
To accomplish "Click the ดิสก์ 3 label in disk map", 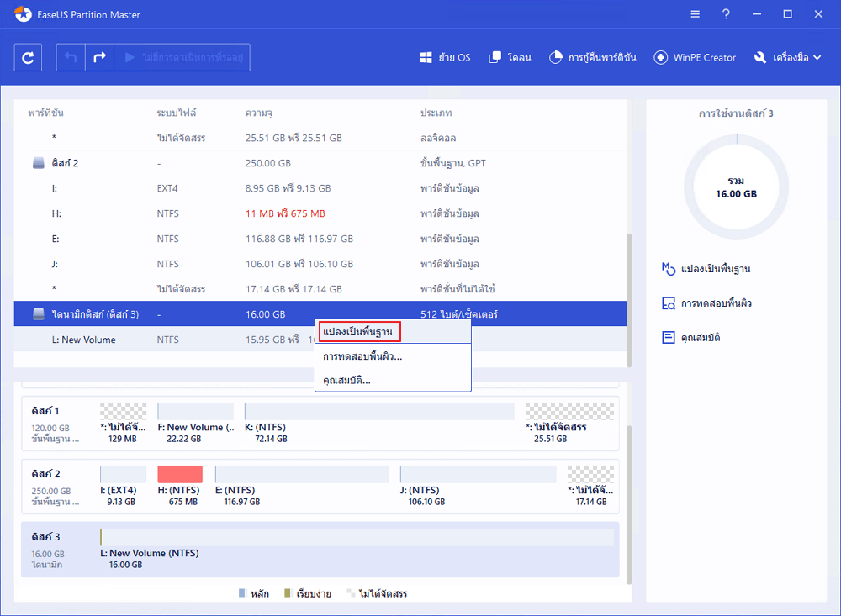I will coord(46,537).
